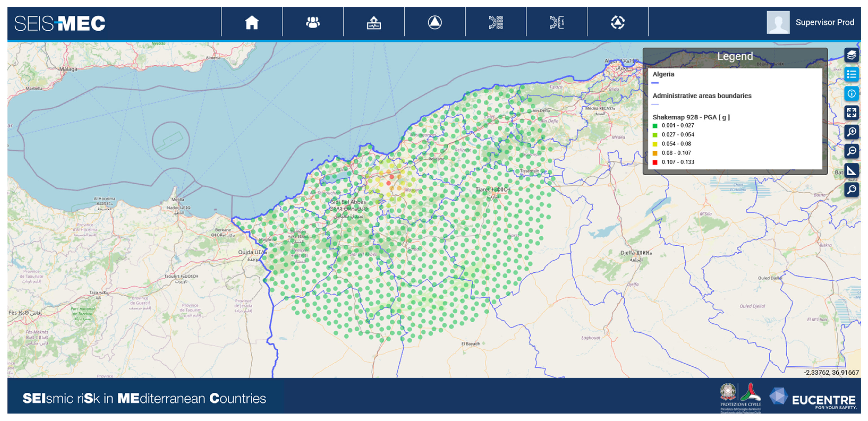868x421 pixels.
Task: Open the map search magnifier tool
Action: coord(851,190)
